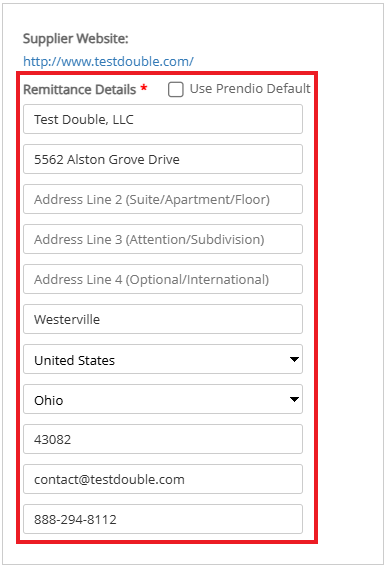The image size is (388, 568).
Task: Open the Ohio state dropdown
Action: pos(163,399)
